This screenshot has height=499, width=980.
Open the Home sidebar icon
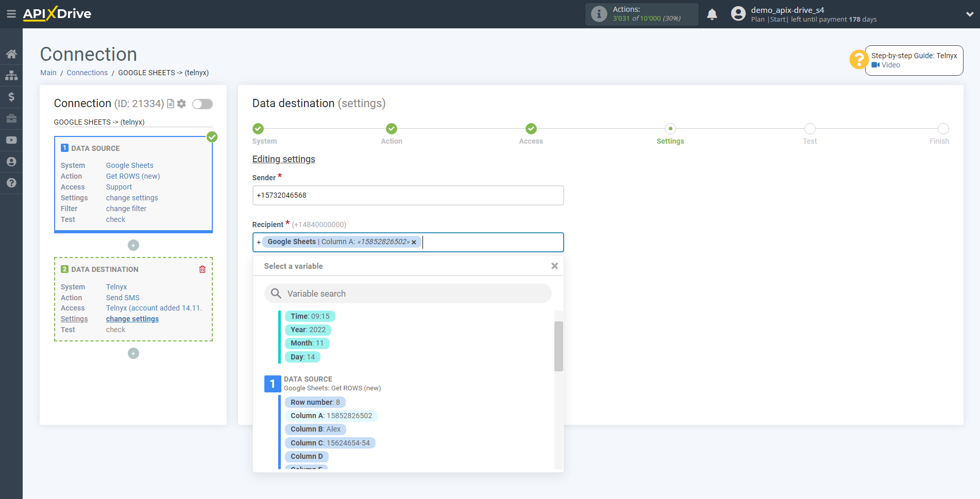11,54
